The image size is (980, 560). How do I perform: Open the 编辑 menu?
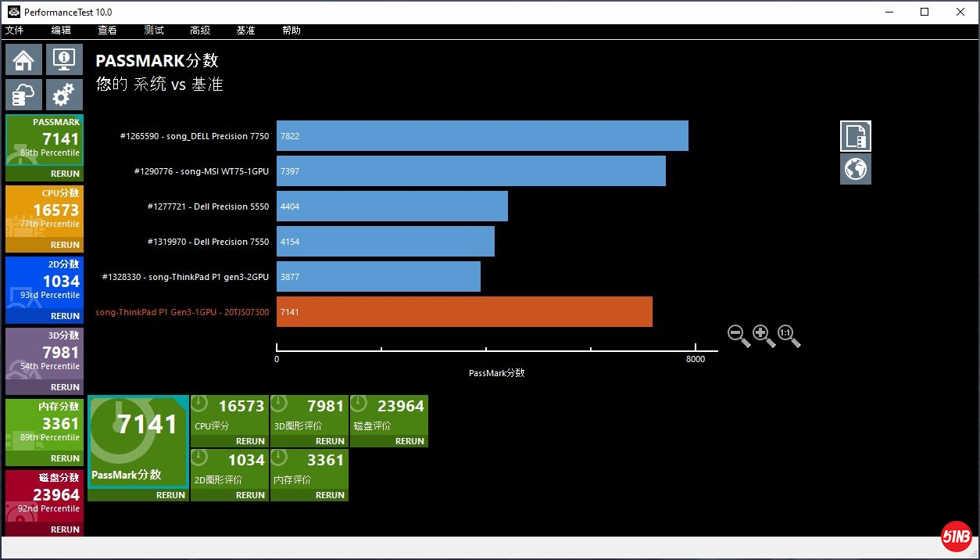point(61,31)
